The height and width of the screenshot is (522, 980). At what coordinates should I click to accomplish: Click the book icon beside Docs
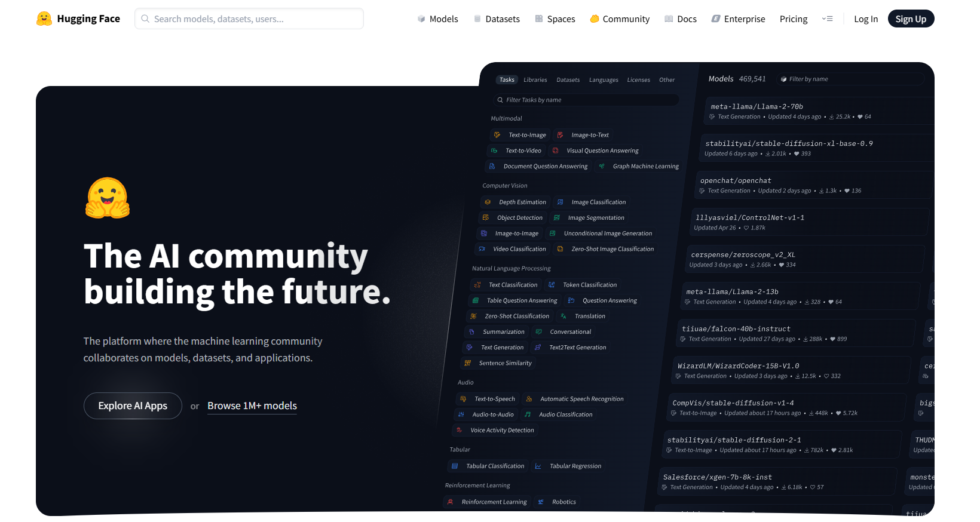click(x=669, y=19)
